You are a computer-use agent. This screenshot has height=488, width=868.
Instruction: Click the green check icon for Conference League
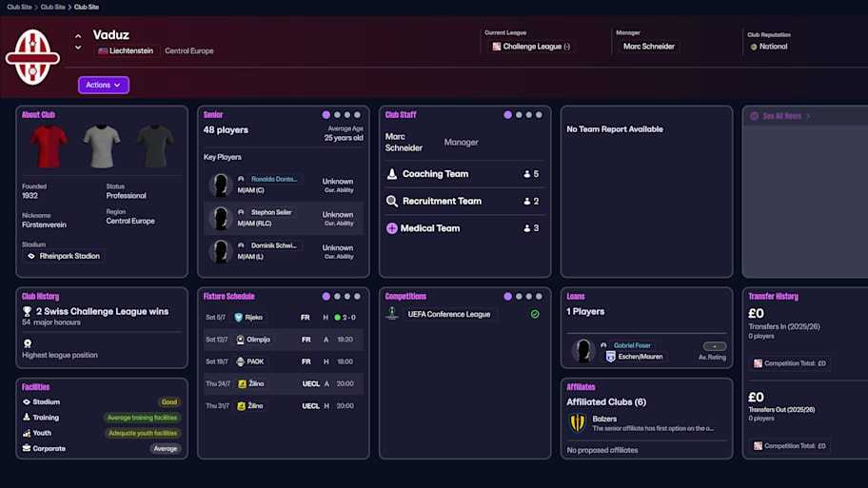click(535, 314)
